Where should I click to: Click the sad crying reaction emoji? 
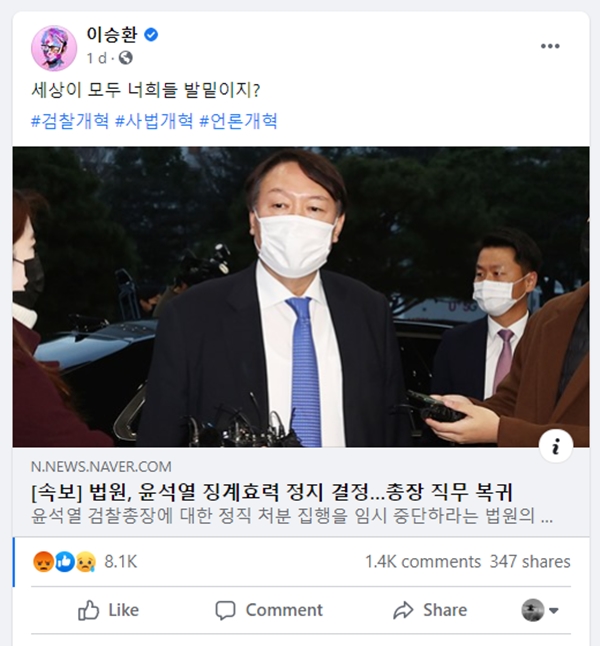click(x=86, y=562)
